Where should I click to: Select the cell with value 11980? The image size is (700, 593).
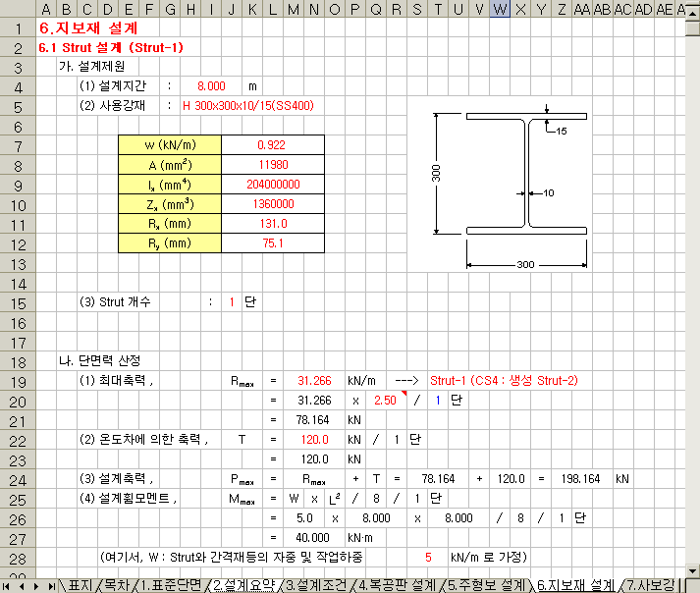272,164
